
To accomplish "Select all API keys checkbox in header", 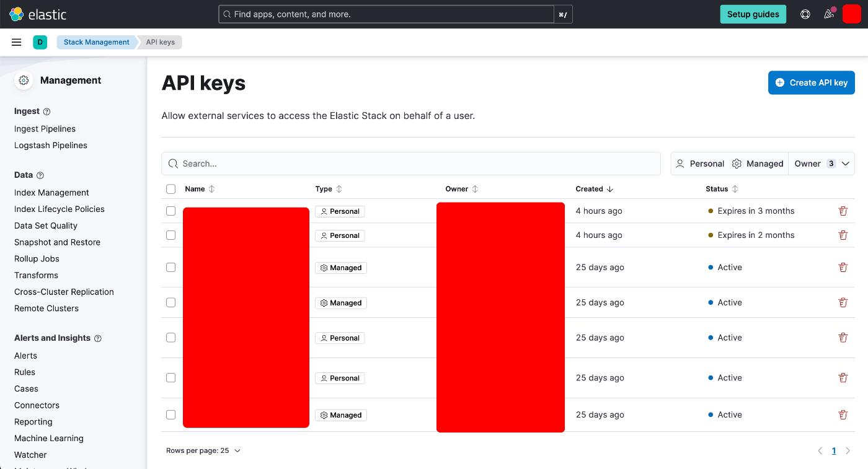I will (x=171, y=189).
